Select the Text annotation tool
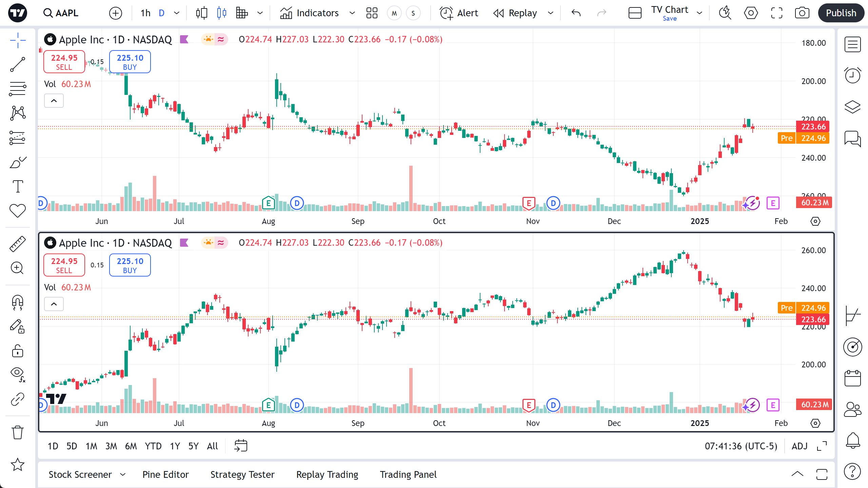This screenshot has height=488, width=868. (x=18, y=186)
